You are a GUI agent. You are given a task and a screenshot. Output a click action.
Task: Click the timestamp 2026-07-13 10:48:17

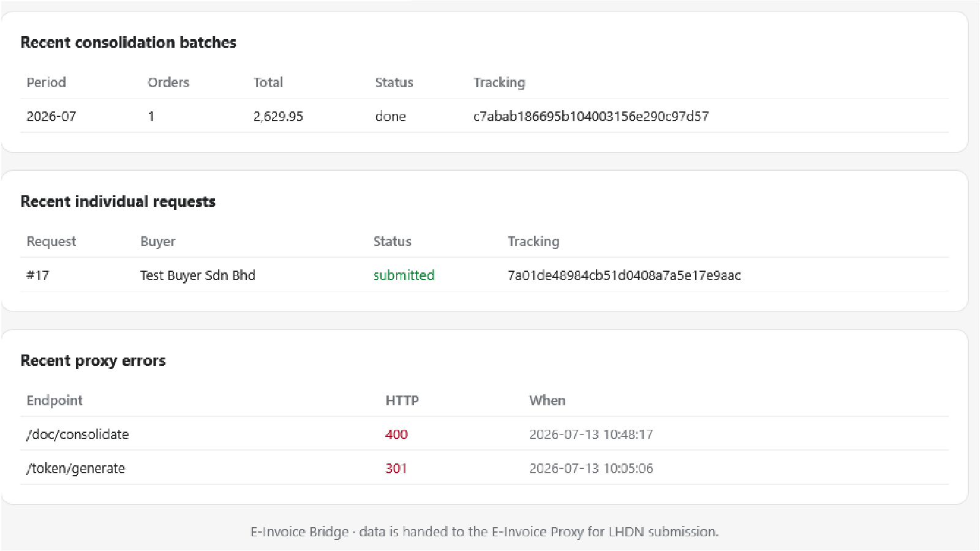point(591,434)
